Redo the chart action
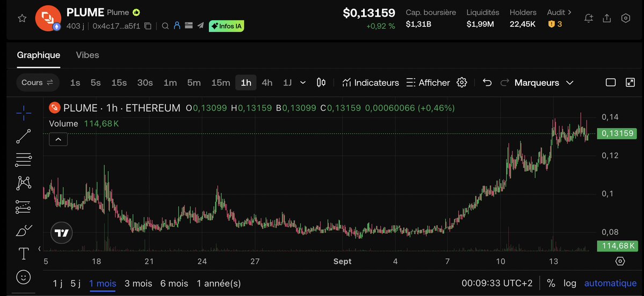The height and width of the screenshot is (296, 644). pos(505,83)
